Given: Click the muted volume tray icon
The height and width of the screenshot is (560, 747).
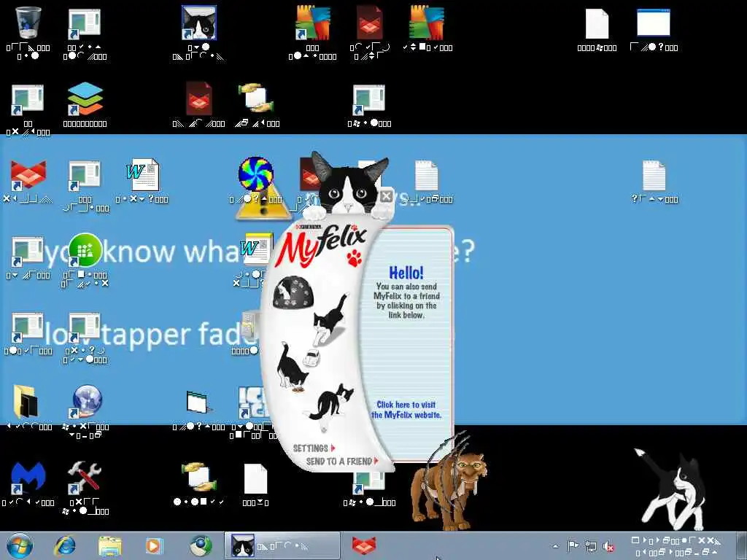Looking at the screenshot, I should (608, 546).
